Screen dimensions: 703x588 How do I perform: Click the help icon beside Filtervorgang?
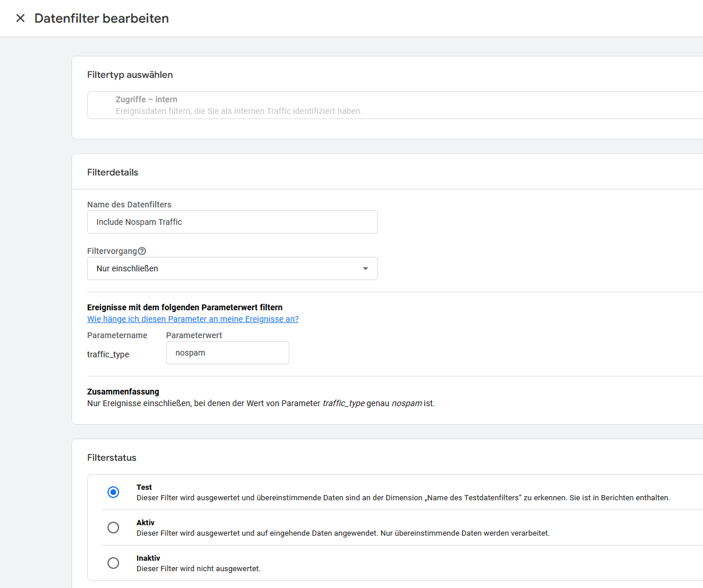pyautogui.click(x=142, y=251)
